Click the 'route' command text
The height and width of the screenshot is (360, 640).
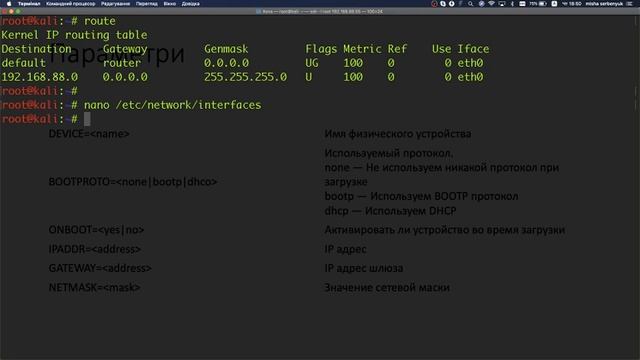click(100, 21)
